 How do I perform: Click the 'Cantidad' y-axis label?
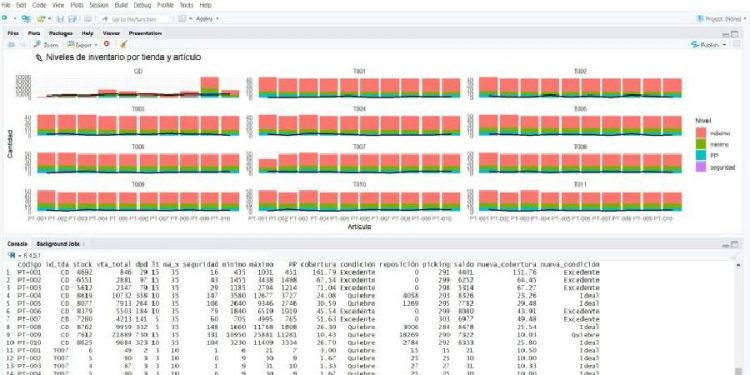10,143
